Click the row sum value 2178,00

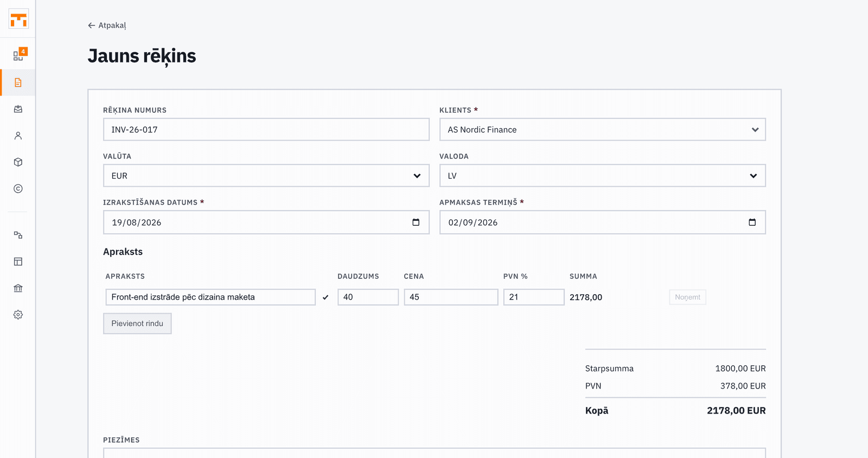pyautogui.click(x=586, y=297)
